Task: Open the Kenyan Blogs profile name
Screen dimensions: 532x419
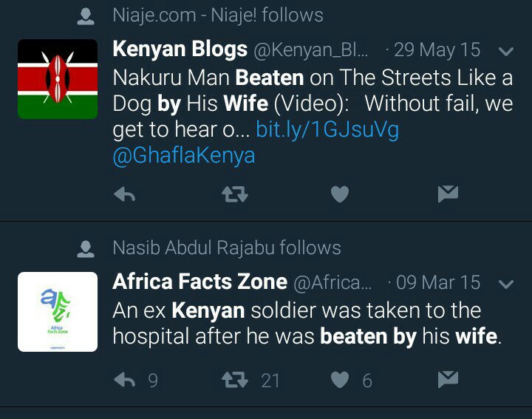Action: (x=180, y=50)
